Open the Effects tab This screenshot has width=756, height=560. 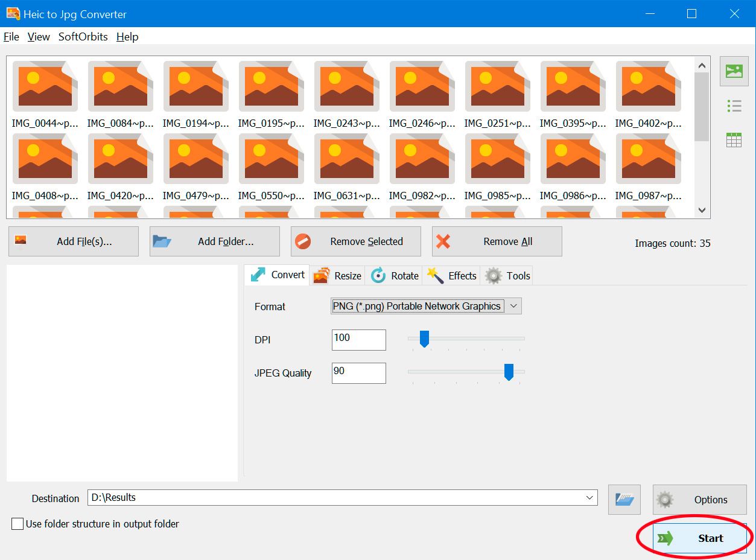(452, 276)
